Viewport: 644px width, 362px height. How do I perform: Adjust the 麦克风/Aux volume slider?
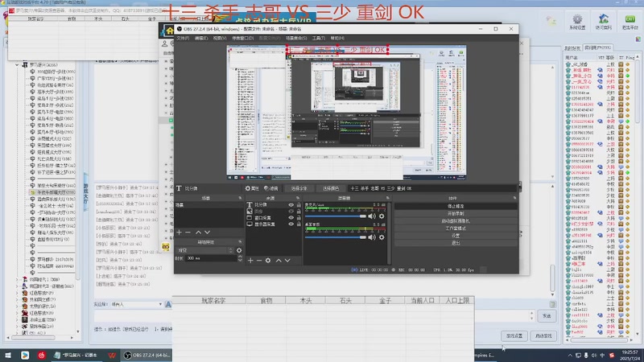[336, 216]
